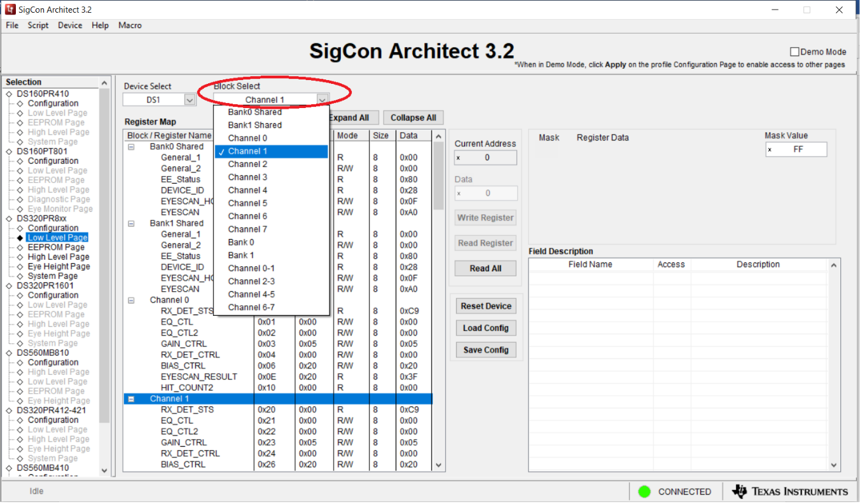This screenshot has width=860, height=504.
Task: Select the Channel 0 GAIN_CTRL register row
Action: [277, 344]
